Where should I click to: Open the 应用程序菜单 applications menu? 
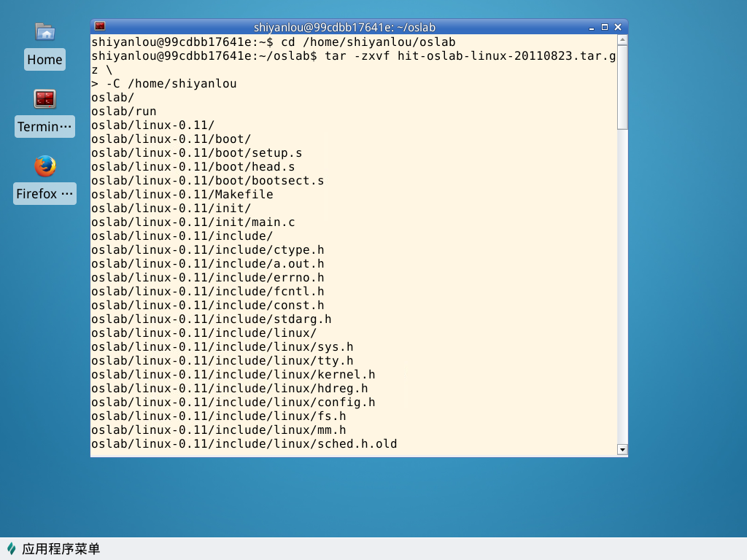[61, 549]
